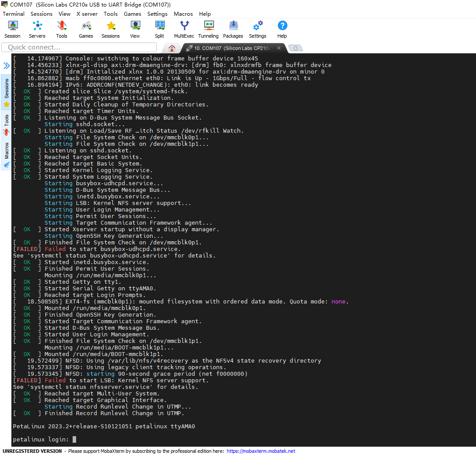The width and height of the screenshot is (476, 455).
Task: Click 'Started Xserver startup without a display manager' line
Action: click(132, 229)
